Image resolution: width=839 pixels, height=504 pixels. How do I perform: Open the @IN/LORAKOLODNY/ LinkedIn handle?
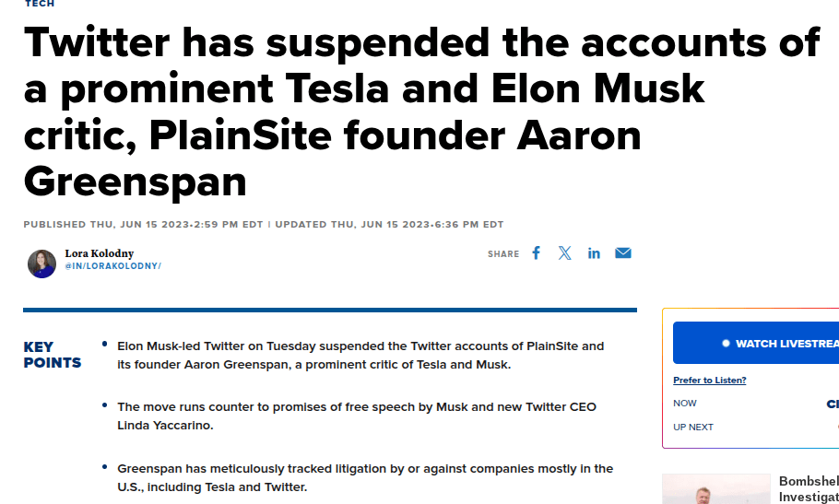click(x=112, y=266)
